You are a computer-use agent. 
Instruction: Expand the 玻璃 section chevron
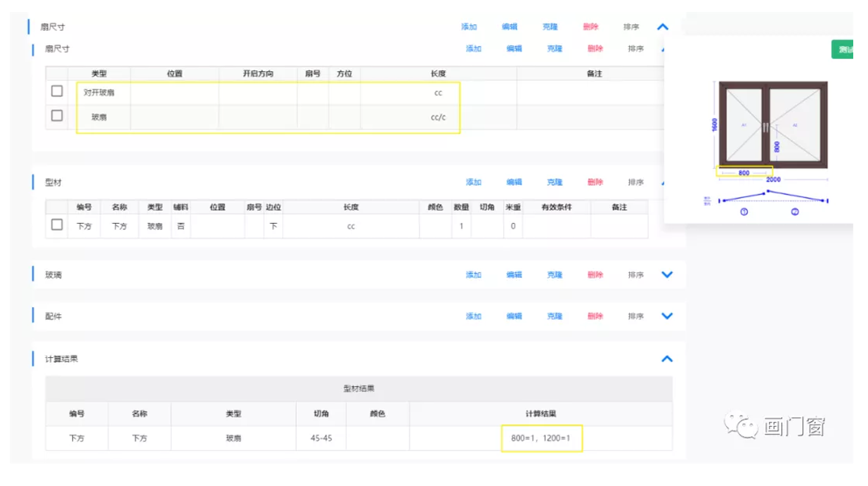tap(667, 274)
